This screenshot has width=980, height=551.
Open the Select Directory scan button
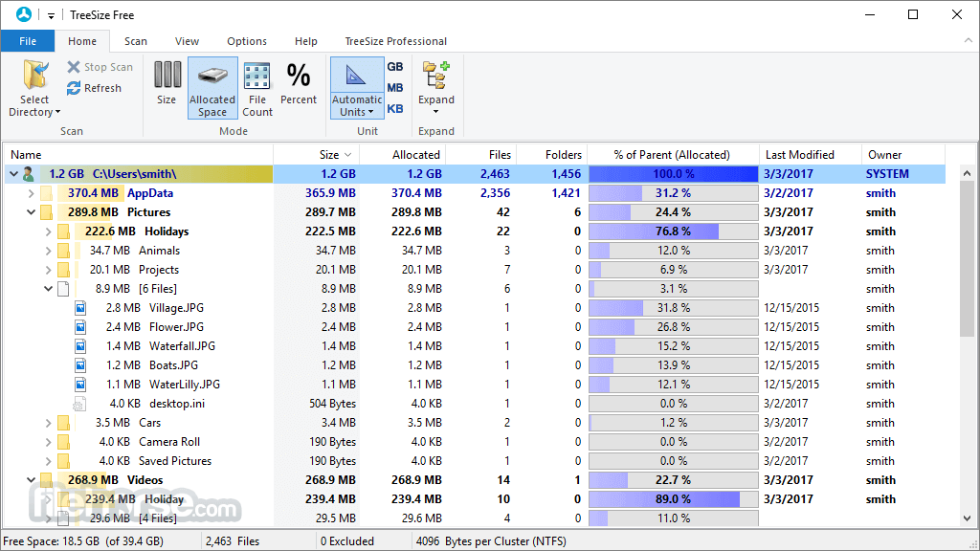(34, 88)
